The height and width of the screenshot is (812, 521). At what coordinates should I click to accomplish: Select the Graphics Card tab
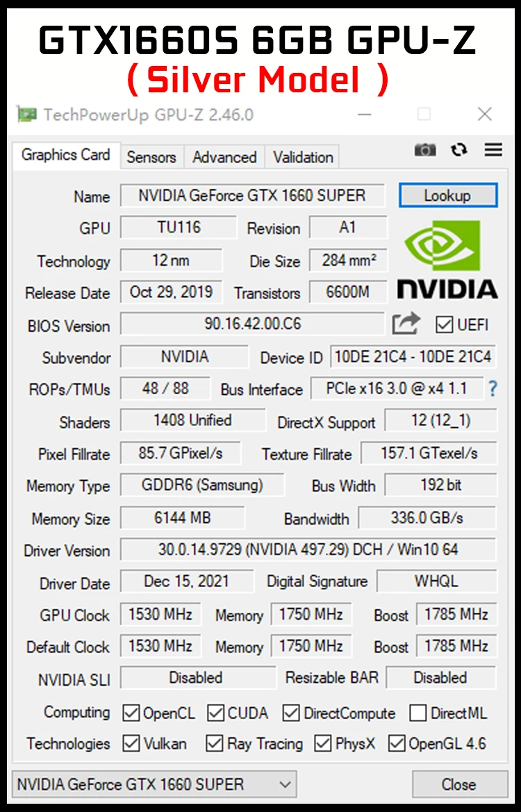[66, 155]
